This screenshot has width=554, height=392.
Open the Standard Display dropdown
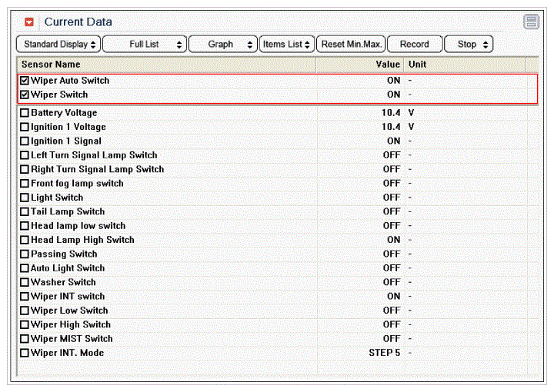click(58, 45)
